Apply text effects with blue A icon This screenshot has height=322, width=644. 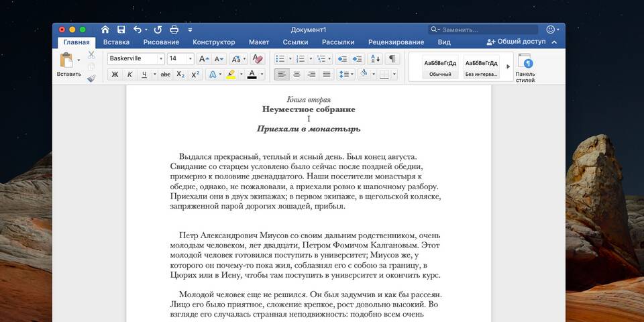click(213, 74)
